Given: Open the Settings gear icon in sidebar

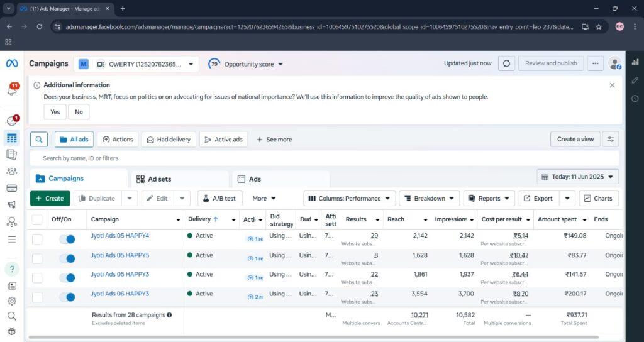Looking at the screenshot, I should [x=12, y=301].
